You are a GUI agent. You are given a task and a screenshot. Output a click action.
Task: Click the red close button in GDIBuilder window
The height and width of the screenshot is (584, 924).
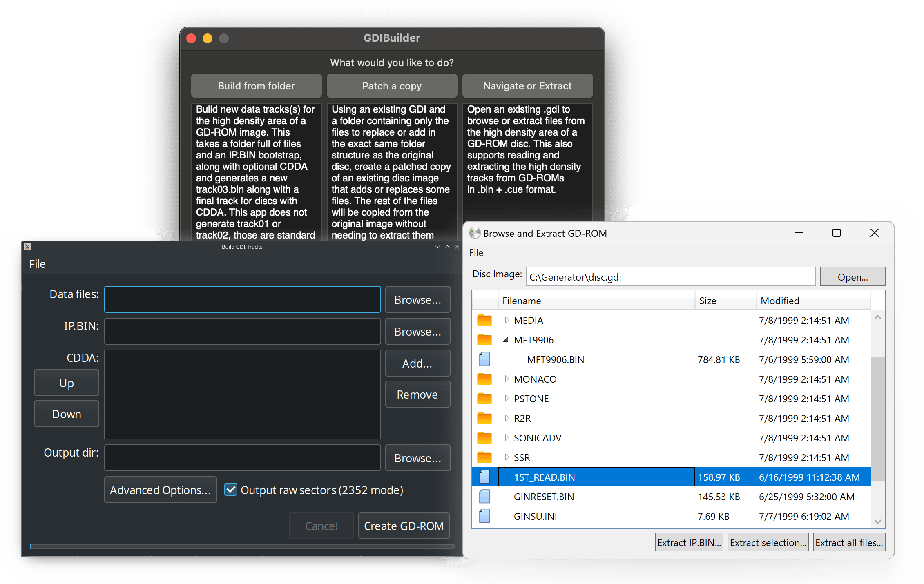(x=191, y=38)
